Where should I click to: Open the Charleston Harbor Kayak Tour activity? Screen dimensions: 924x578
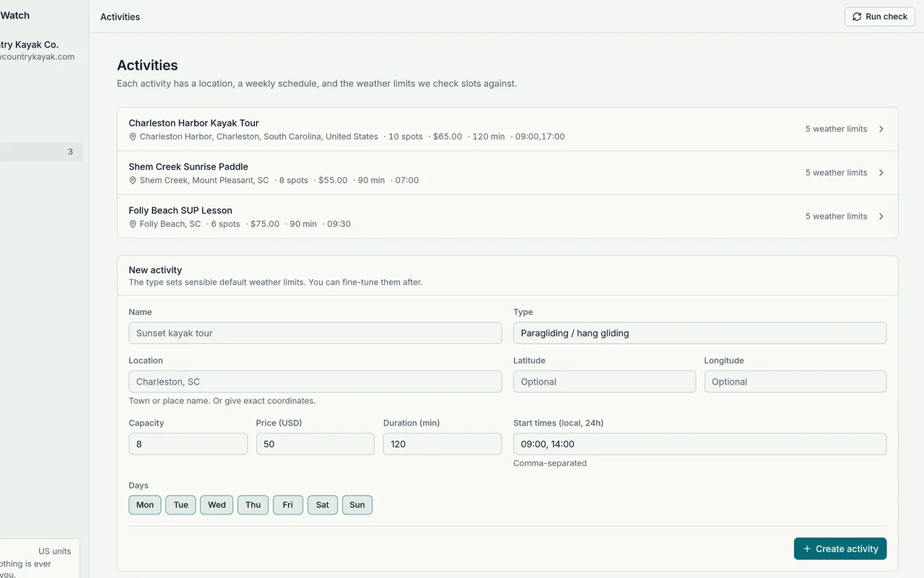point(507,129)
